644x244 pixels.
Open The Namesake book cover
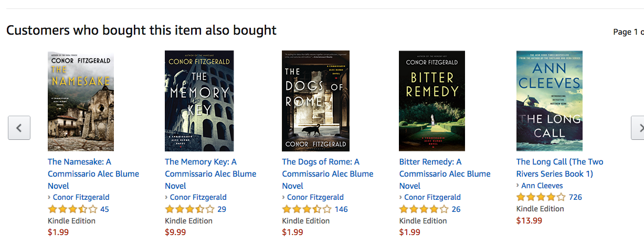click(81, 101)
